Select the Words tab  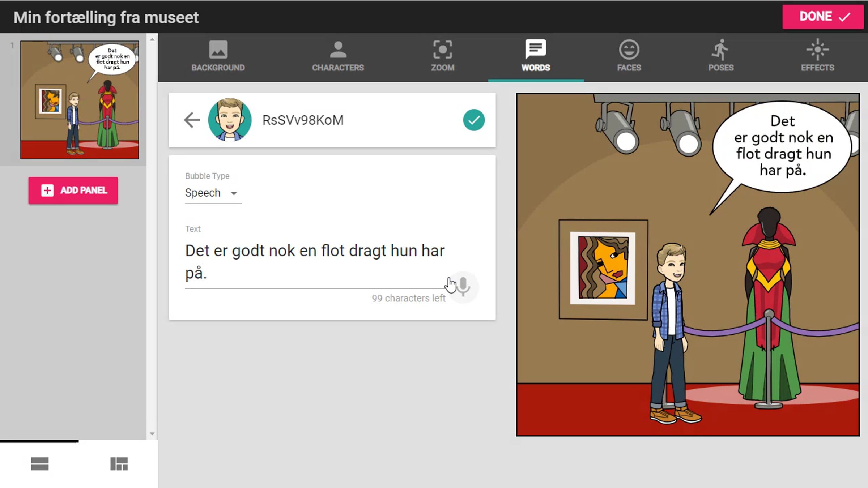coord(536,56)
